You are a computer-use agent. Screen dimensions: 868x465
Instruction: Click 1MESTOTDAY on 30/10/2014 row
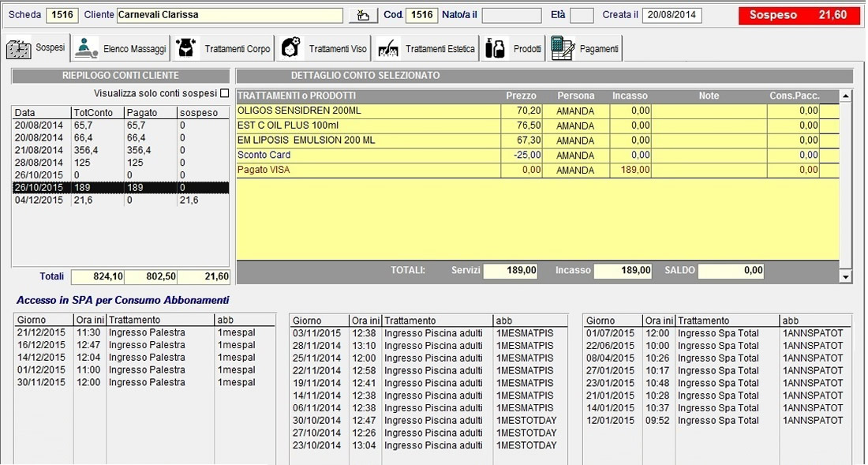click(526, 420)
